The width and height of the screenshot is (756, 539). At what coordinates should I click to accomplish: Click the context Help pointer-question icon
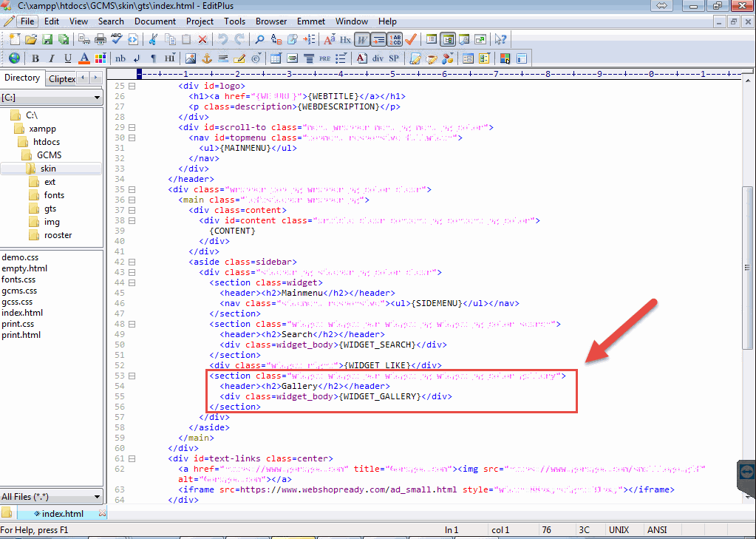[x=500, y=39]
